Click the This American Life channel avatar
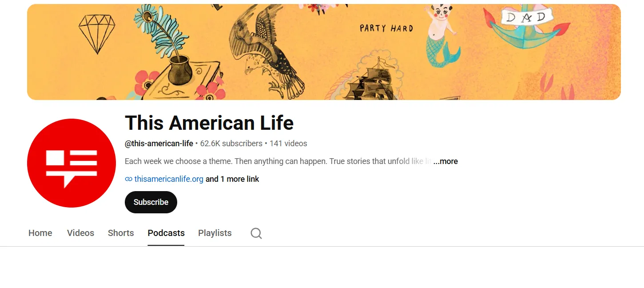 pos(72,163)
